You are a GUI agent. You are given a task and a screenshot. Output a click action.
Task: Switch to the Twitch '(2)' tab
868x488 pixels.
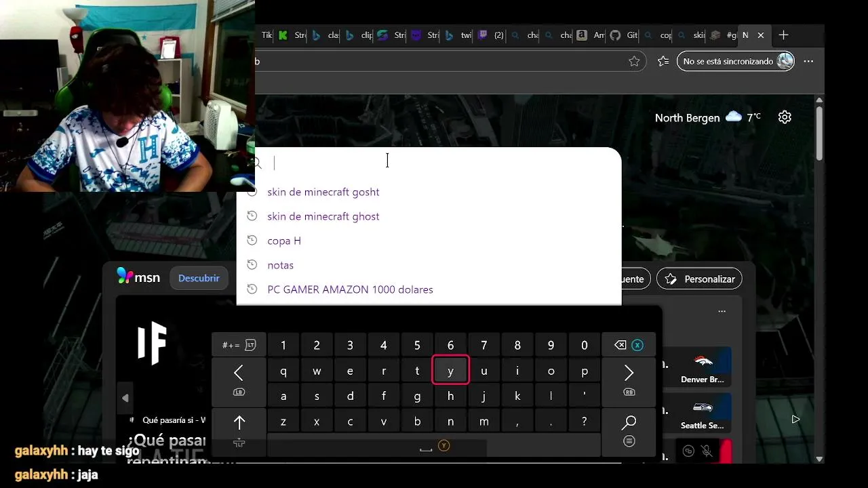point(492,35)
